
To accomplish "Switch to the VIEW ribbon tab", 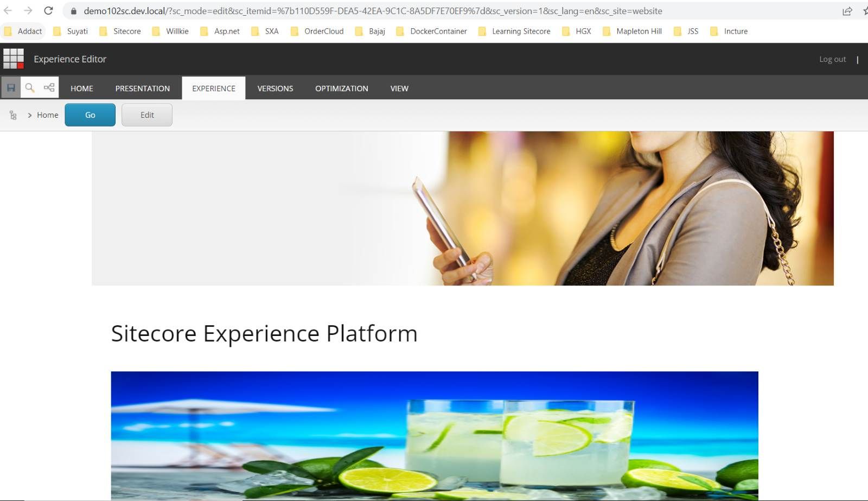I will [399, 88].
